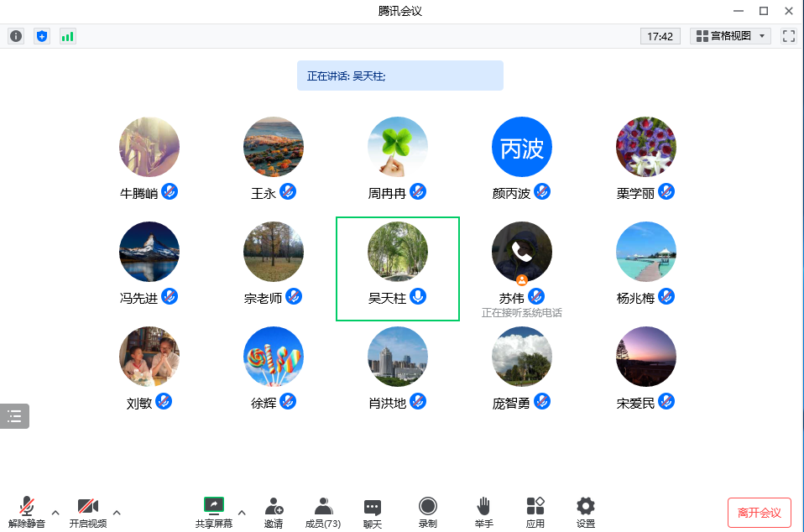The image size is (804, 532).
Task: Click muted mic icon next to 肖洪地
Action: [418, 401]
